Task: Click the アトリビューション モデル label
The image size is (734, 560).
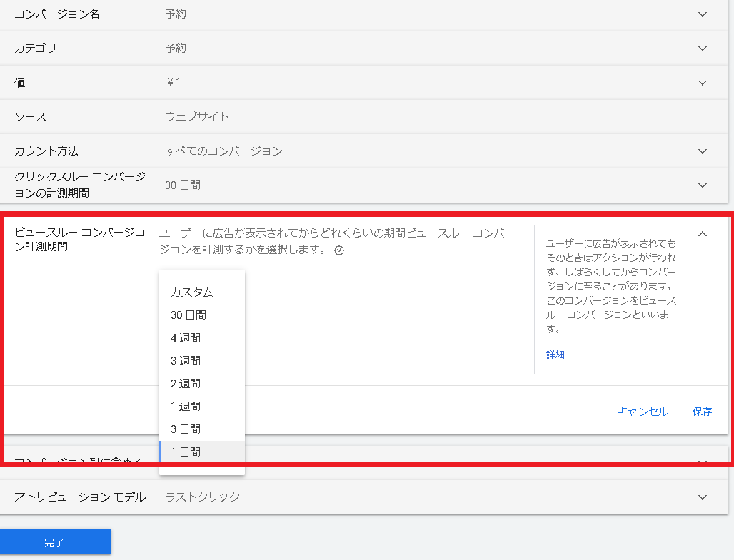Action: [x=80, y=497]
